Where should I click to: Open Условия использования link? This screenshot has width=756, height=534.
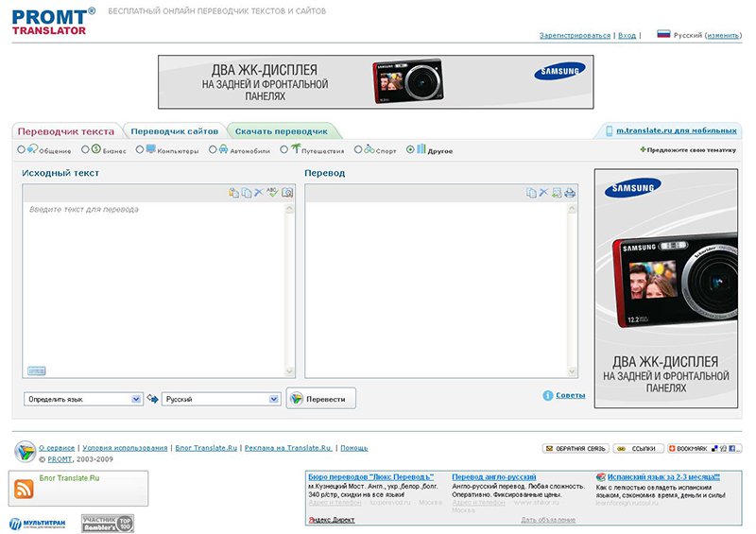(x=125, y=448)
